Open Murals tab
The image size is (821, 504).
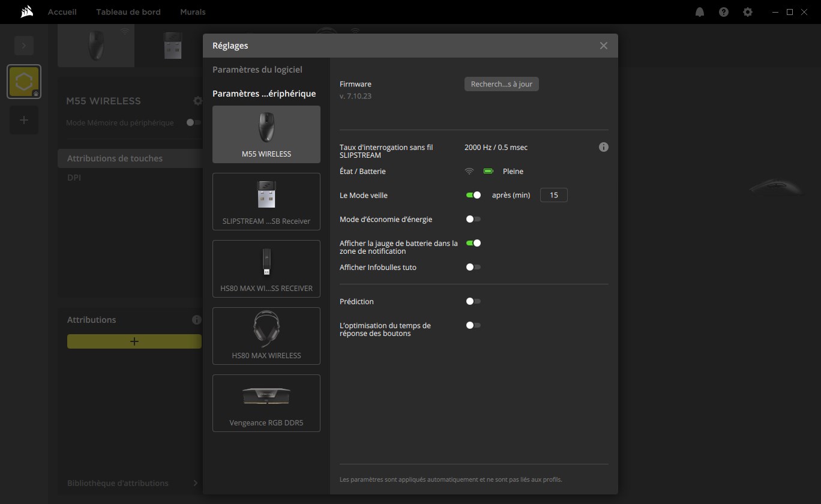click(x=193, y=12)
